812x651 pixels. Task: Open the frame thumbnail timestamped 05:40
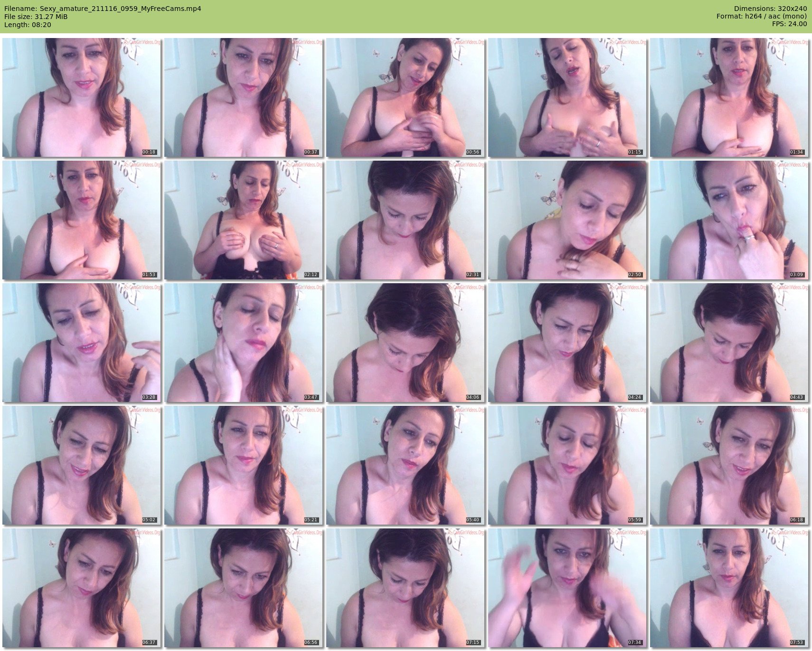[406, 465]
